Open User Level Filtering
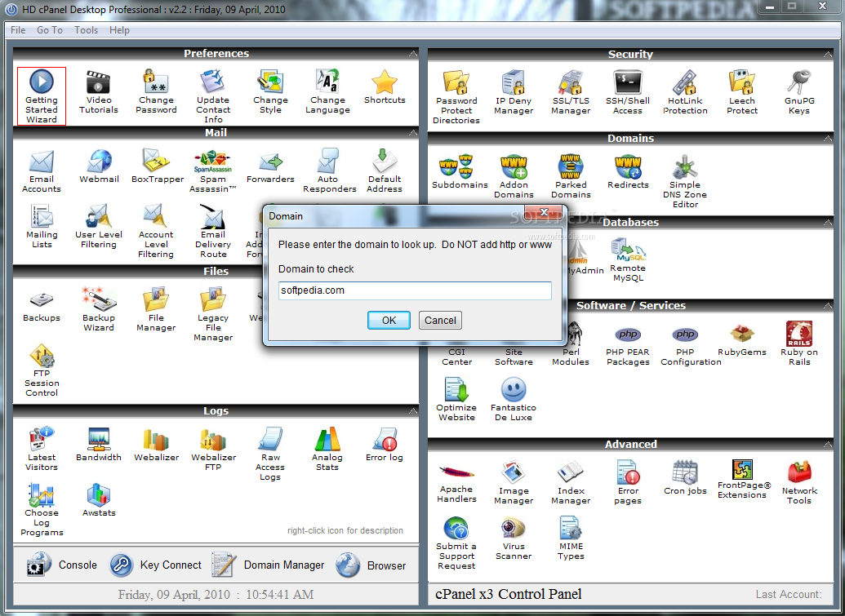 [99, 227]
